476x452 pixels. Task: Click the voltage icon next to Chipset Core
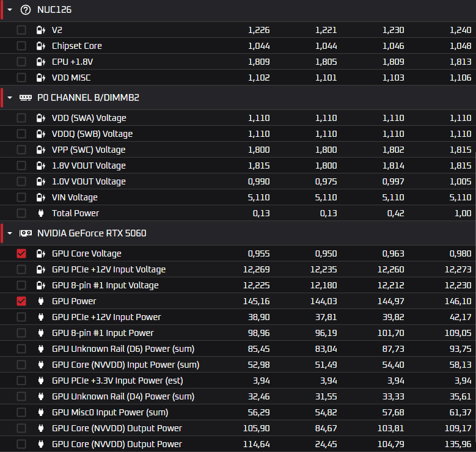(40, 46)
